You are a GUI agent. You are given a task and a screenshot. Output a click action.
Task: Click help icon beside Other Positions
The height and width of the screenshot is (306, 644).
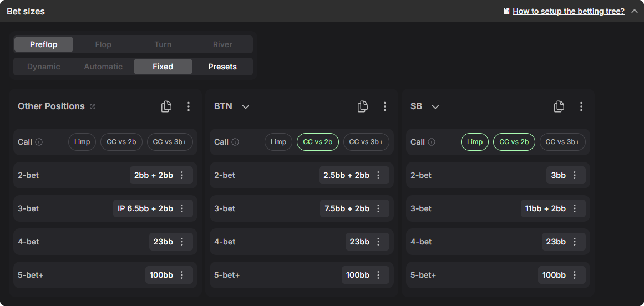pyautogui.click(x=93, y=106)
